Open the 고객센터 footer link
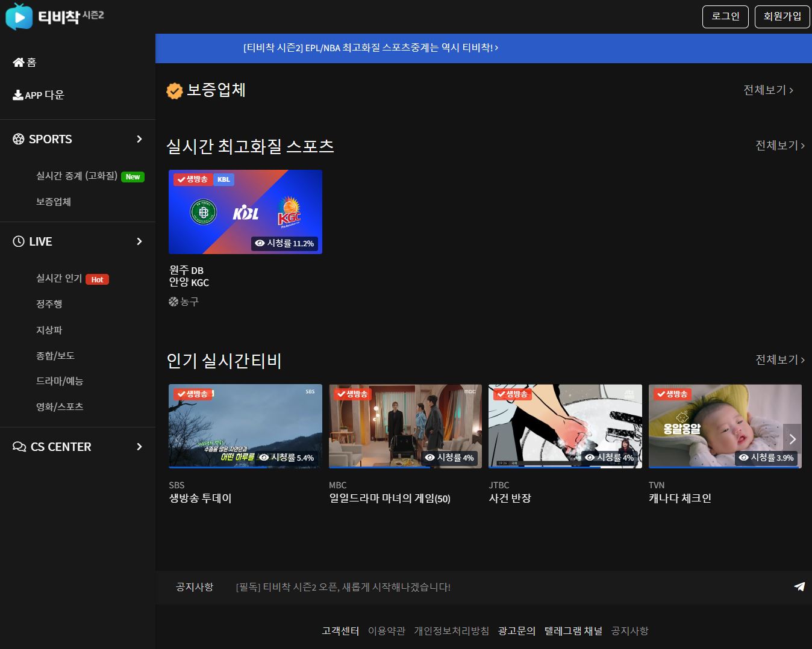The image size is (812, 649). click(340, 631)
